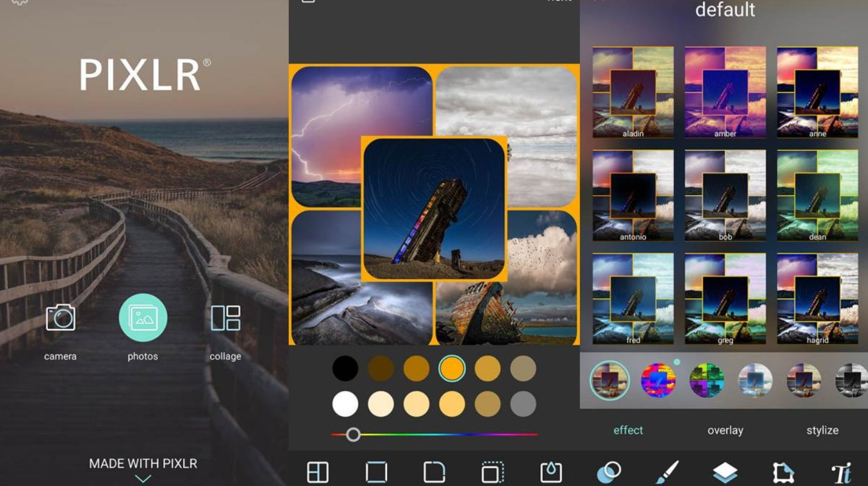The height and width of the screenshot is (486, 868).
Task: Switch to the stylize tab
Action: [x=822, y=430]
